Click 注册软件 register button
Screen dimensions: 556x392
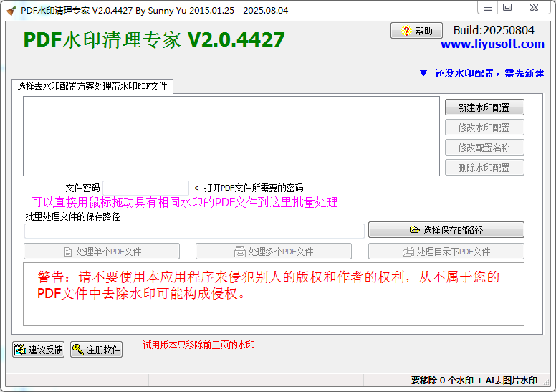pos(97,350)
